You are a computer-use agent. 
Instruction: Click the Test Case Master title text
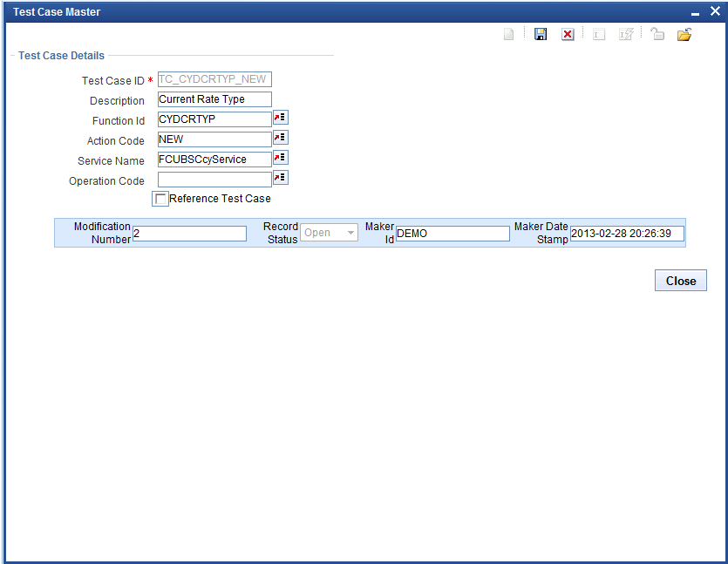click(x=57, y=12)
